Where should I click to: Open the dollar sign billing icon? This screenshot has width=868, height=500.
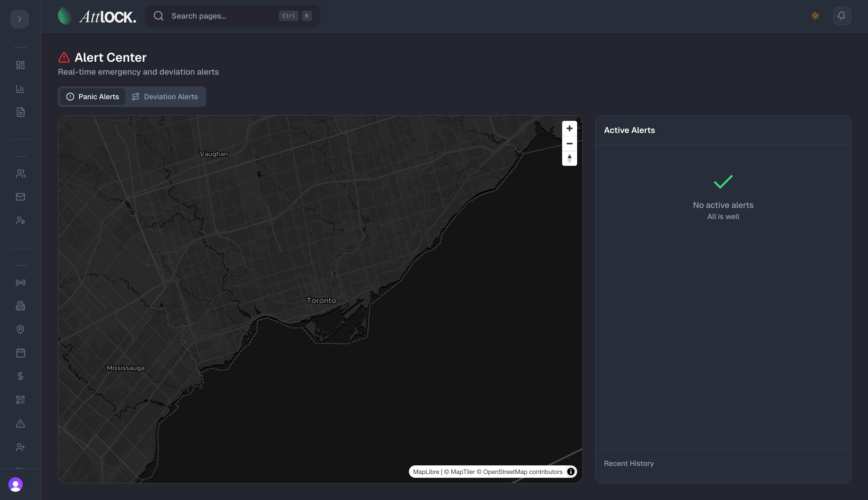click(20, 376)
